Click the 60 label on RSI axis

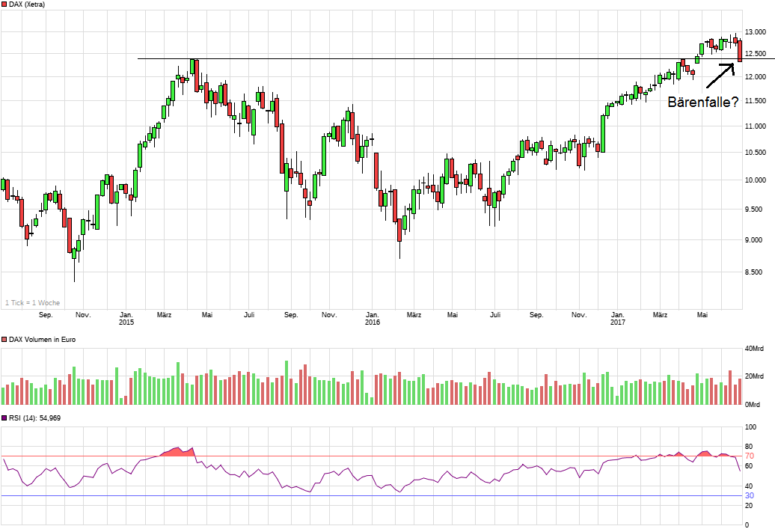[x=749, y=466]
